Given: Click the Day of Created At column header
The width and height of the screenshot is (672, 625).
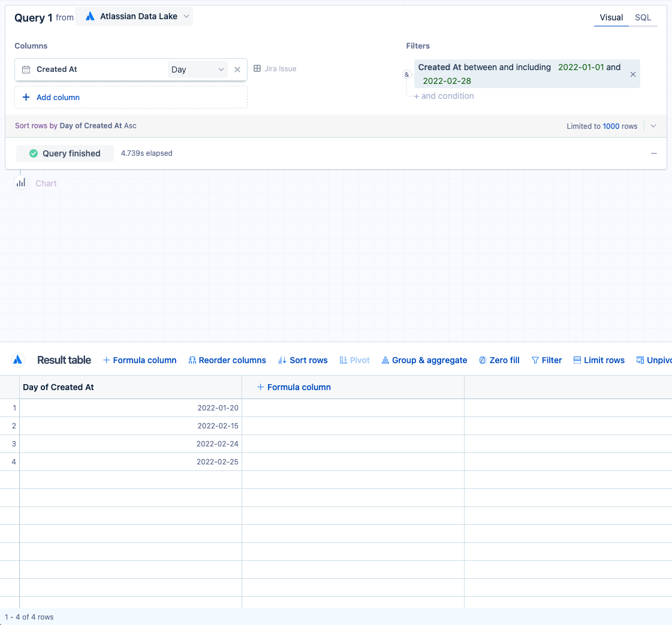Looking at the screenshot, I should [131, 387].
